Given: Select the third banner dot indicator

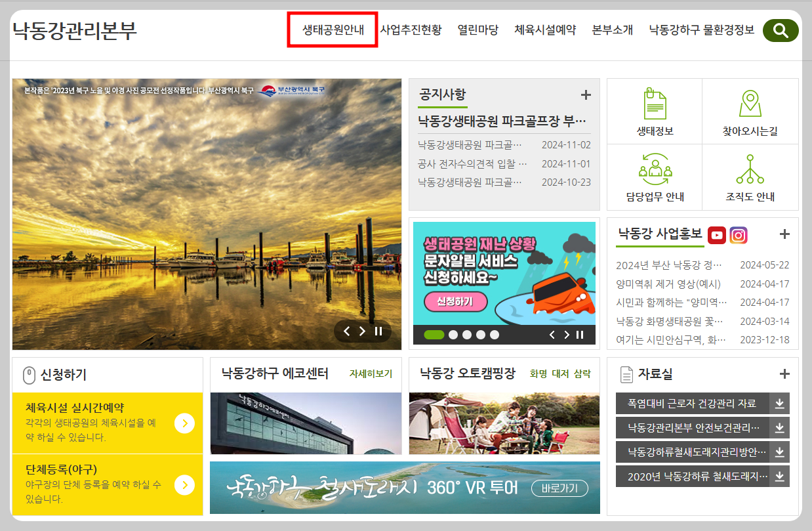Looking at the screenshot, I should [x=467, y=335].
